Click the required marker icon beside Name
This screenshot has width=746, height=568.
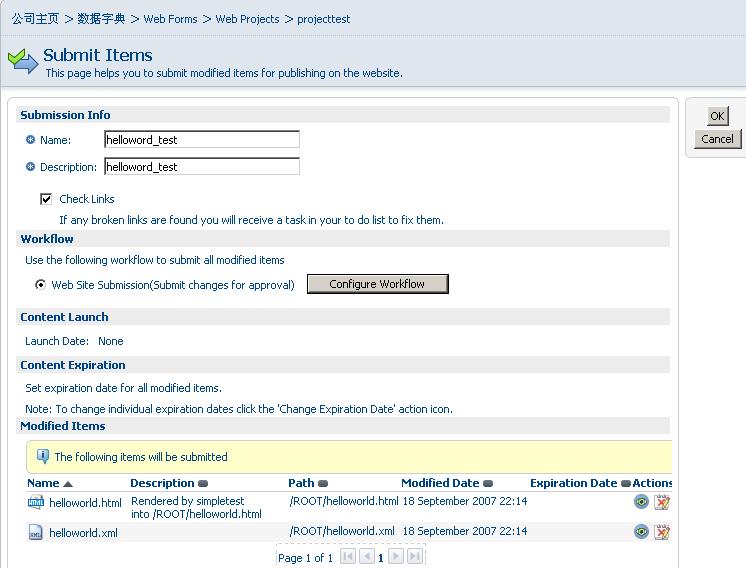(30, 140)
